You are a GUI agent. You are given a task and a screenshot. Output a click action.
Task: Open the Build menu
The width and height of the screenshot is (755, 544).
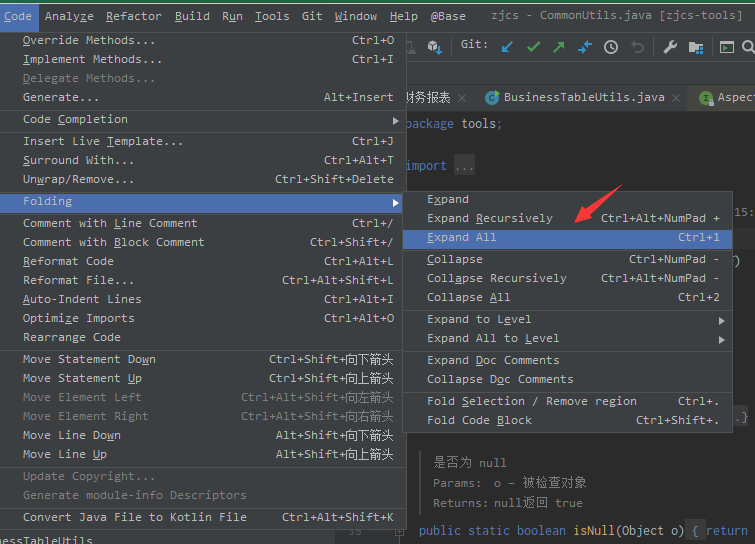click(x=192, y=16)
